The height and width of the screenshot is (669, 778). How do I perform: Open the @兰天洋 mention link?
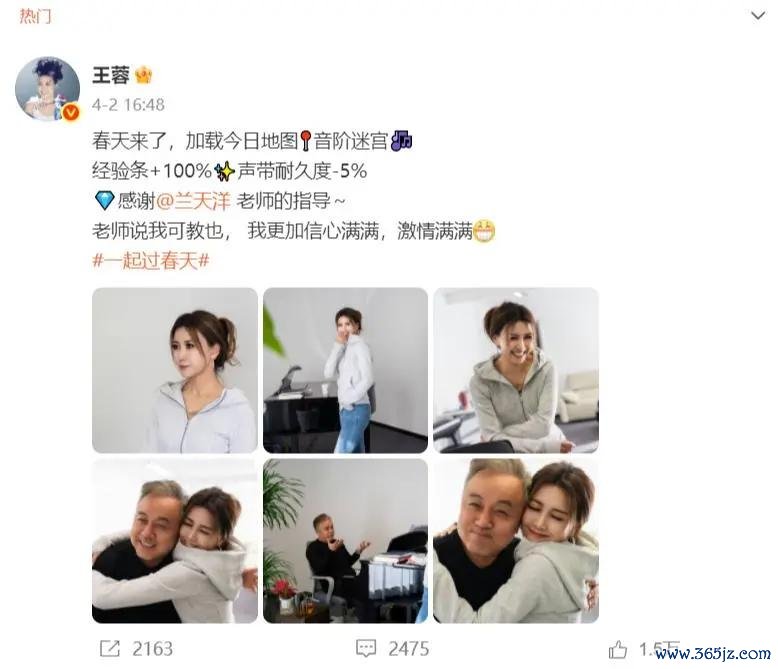[193, 201]
